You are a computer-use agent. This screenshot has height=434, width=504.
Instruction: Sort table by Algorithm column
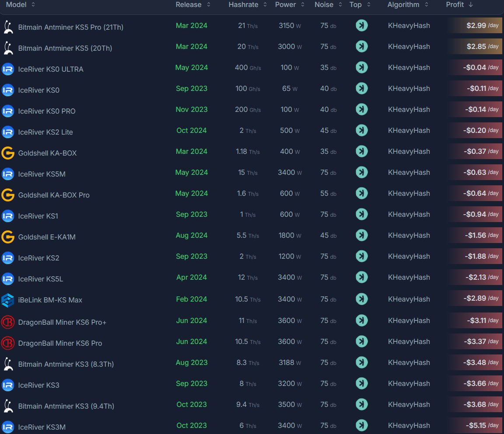pyautogui.click(x=408, y=4)
